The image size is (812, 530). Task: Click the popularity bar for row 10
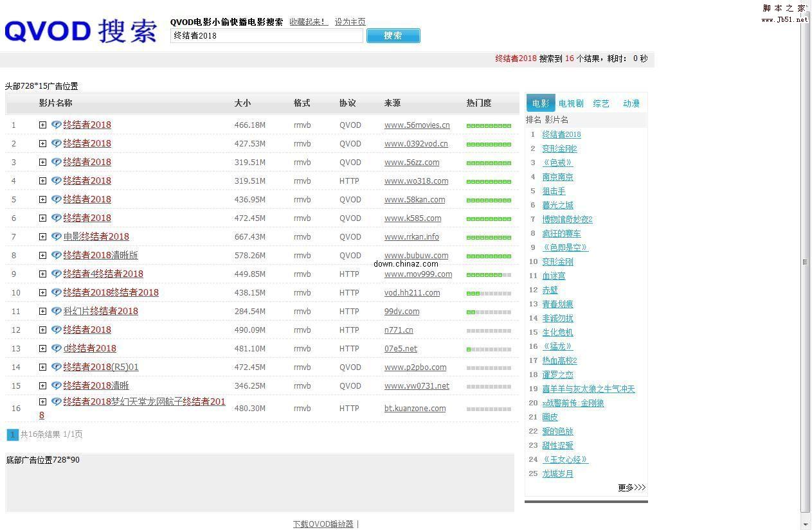pos(489,293)
